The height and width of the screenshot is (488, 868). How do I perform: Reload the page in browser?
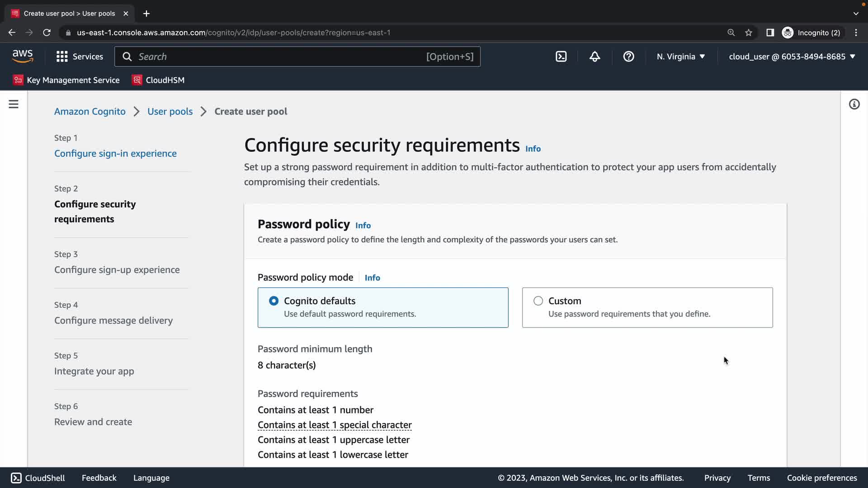click(47, 33)
